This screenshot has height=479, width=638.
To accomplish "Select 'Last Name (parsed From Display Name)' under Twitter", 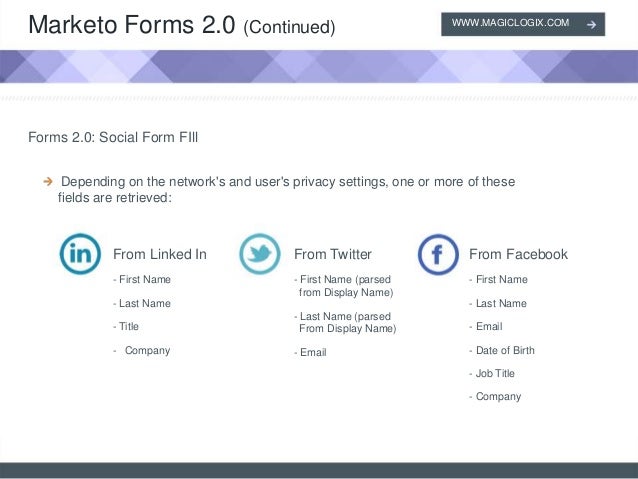I will click(347, 322).
